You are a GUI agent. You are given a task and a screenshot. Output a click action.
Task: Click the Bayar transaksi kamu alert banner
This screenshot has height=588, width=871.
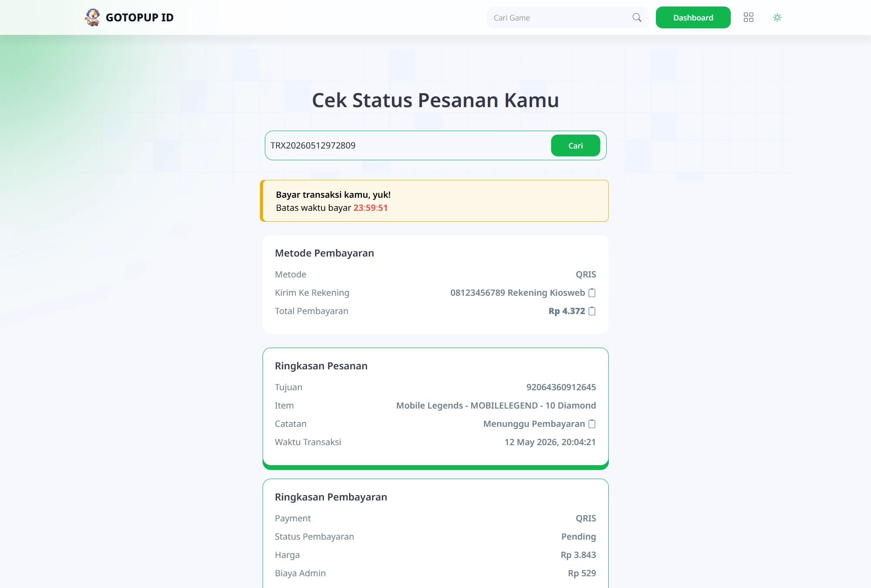click(434, 201)
